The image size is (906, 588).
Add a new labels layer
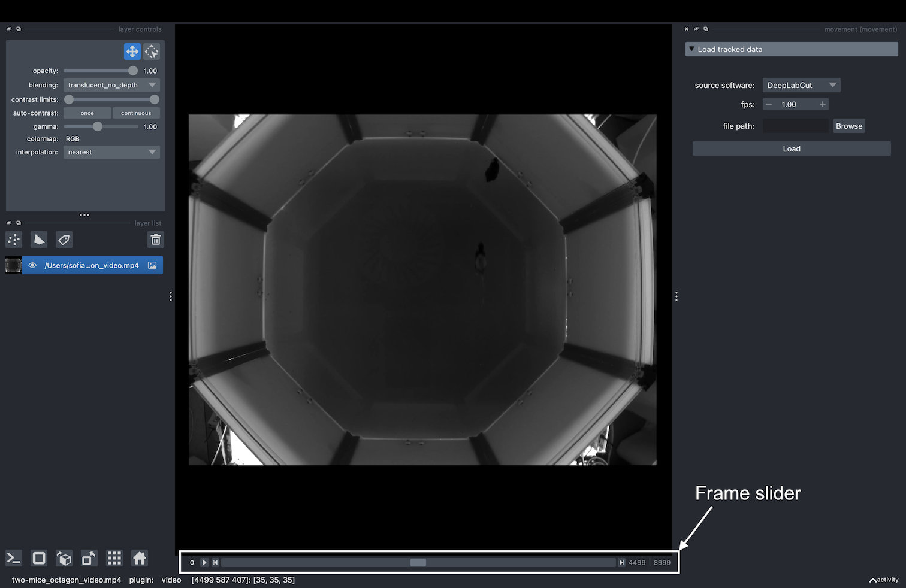(x=64, y=240)
